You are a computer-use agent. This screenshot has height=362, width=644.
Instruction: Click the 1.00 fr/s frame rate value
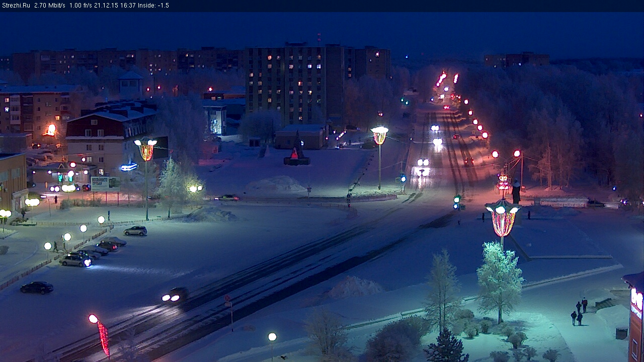pyautogui.click(x=81, y=6)
